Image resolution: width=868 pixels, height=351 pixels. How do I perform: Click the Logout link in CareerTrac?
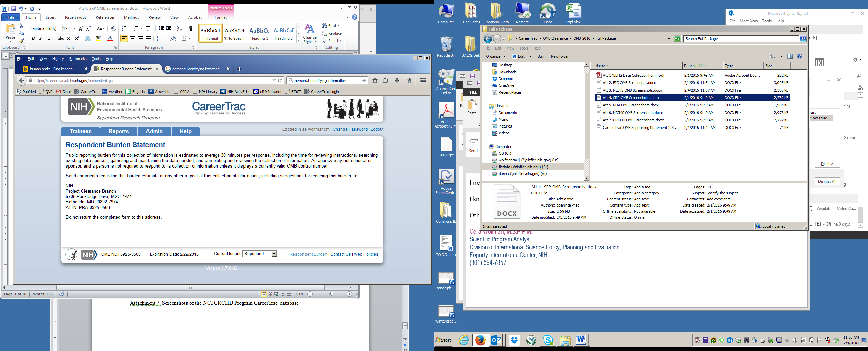point(377,129)
